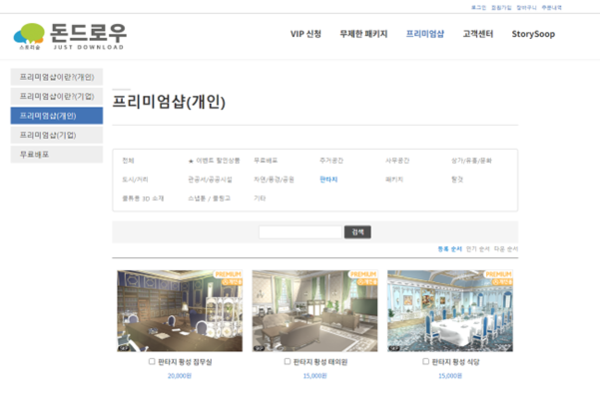The width and height of the screenshot is (600, 395).
Task: Open the 무제한 패키지 menu
Action: (364, 34)
